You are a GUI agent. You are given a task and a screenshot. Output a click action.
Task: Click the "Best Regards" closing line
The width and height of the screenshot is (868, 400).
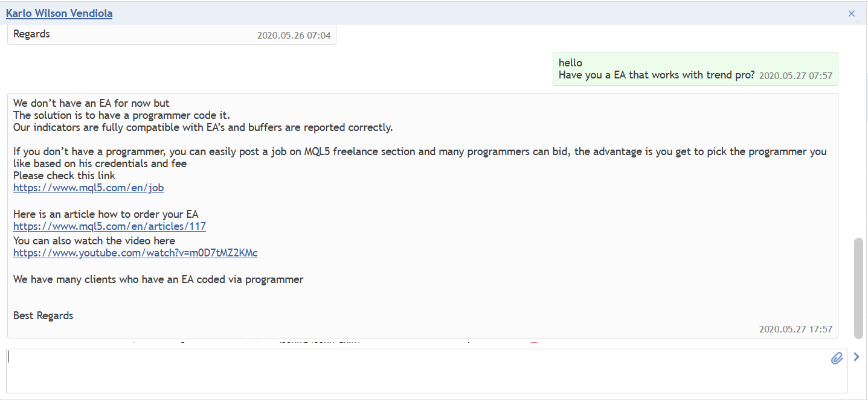[43, 316]
